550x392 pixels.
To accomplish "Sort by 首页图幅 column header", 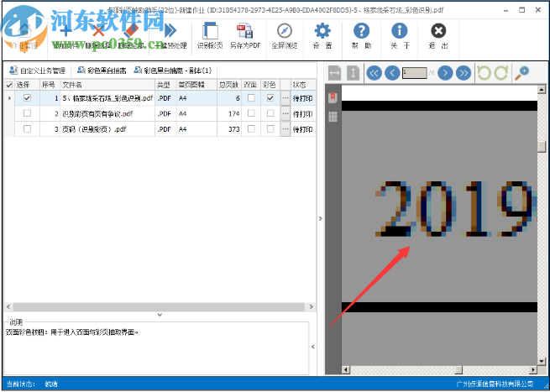I will click(x=196, y=85).
